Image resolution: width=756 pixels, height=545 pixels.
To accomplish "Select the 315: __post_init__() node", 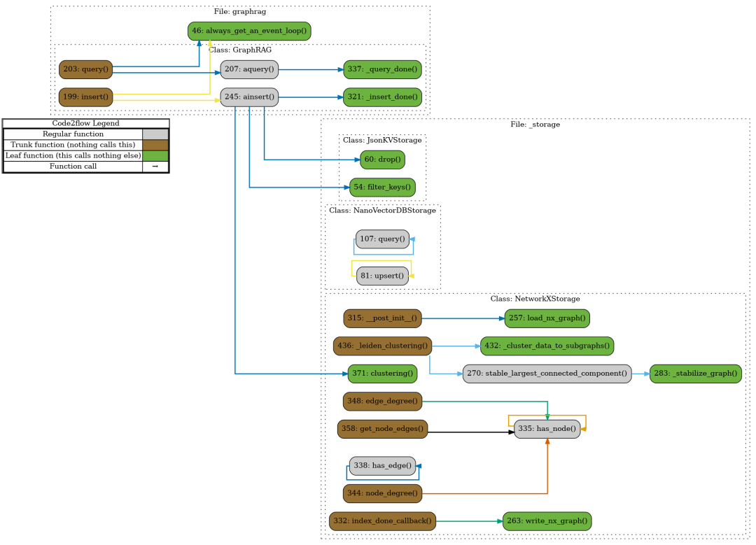I will (x=382, y=318).
